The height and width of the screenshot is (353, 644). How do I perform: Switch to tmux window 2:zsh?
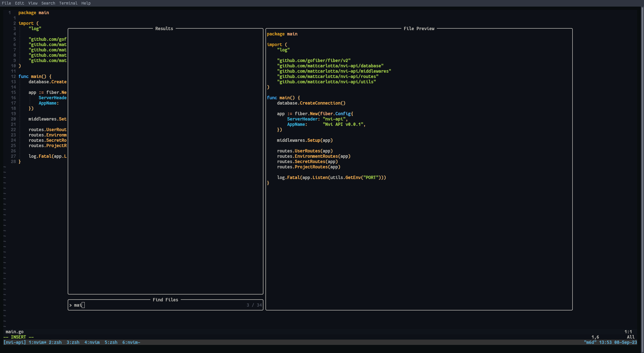55,342
